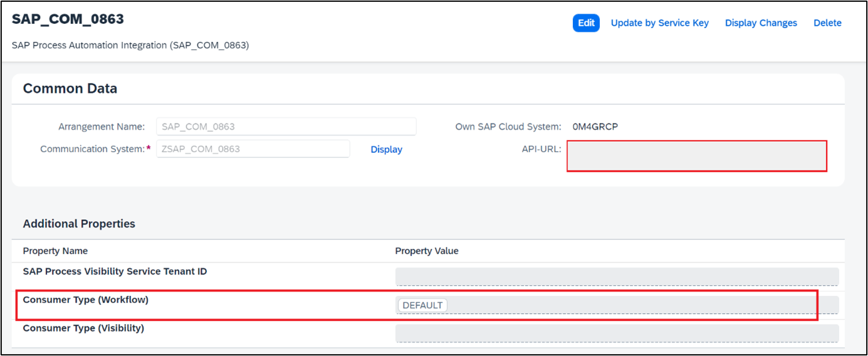868x356 pixels.
Task: Focus the Communication System field
Action: pos(253,149)
